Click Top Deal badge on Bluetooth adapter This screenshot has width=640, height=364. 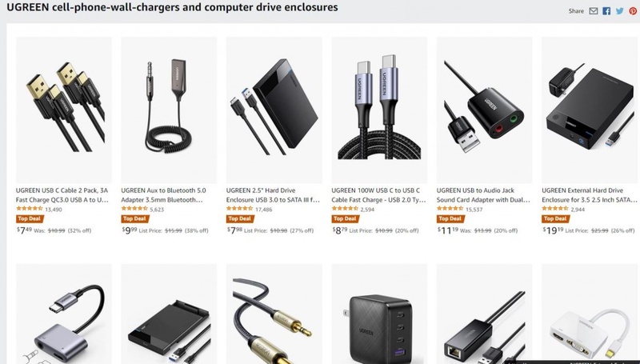click(x=134, y=218)
